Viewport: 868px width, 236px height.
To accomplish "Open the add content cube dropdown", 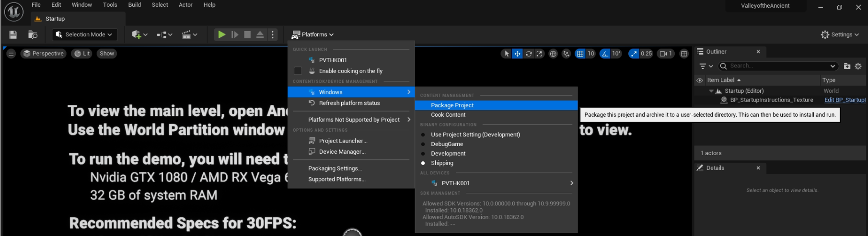I will [139, 34].
